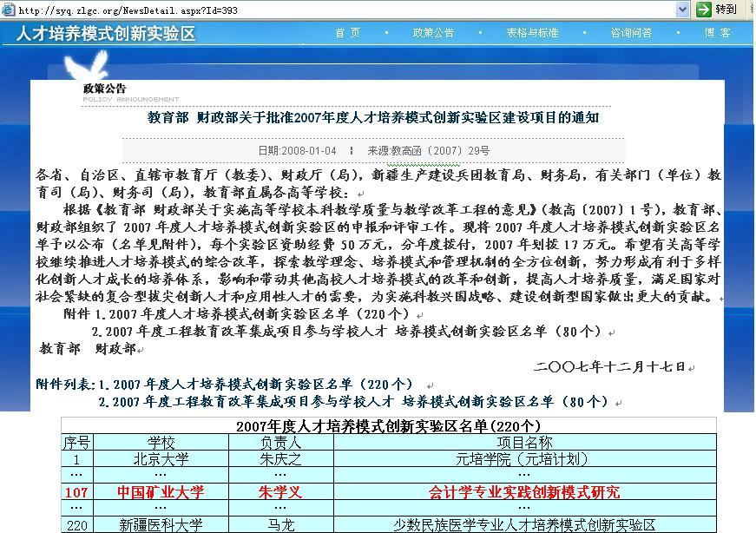Open the 博客 navigation item
This screenshot has width=756, height=533.
tap(717, 33)
